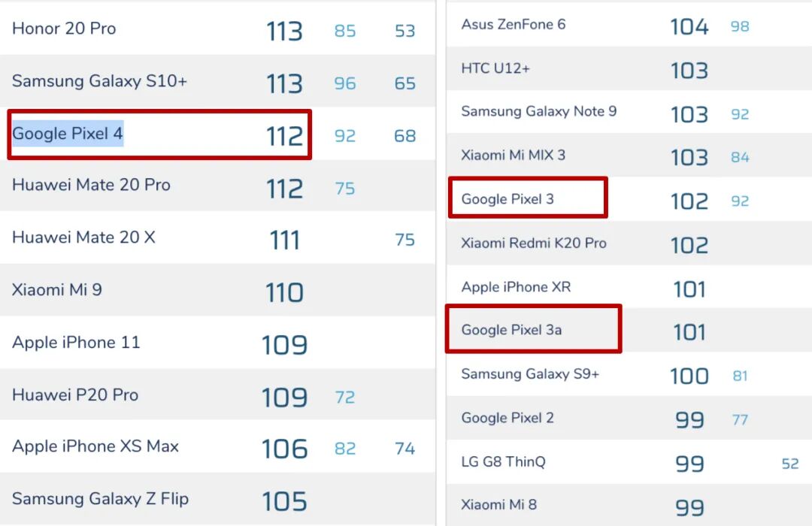
Task: Click the Google Pixel 4 device name
Action: point(68,135)
